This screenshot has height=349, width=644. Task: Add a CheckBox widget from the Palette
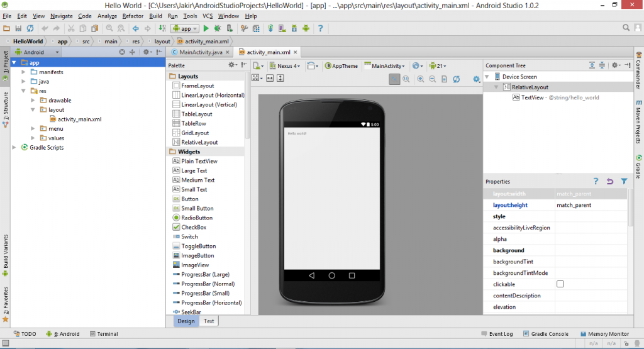point(193,227)
